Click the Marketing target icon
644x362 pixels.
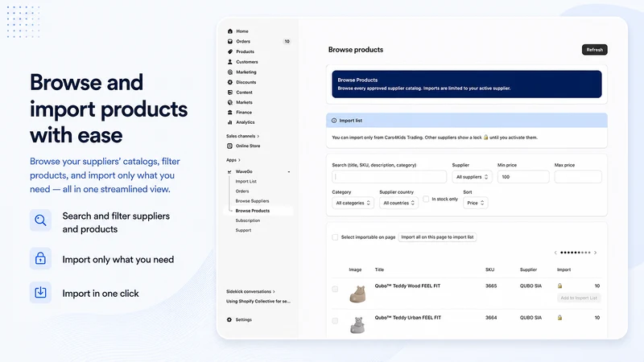pos(230,72)
